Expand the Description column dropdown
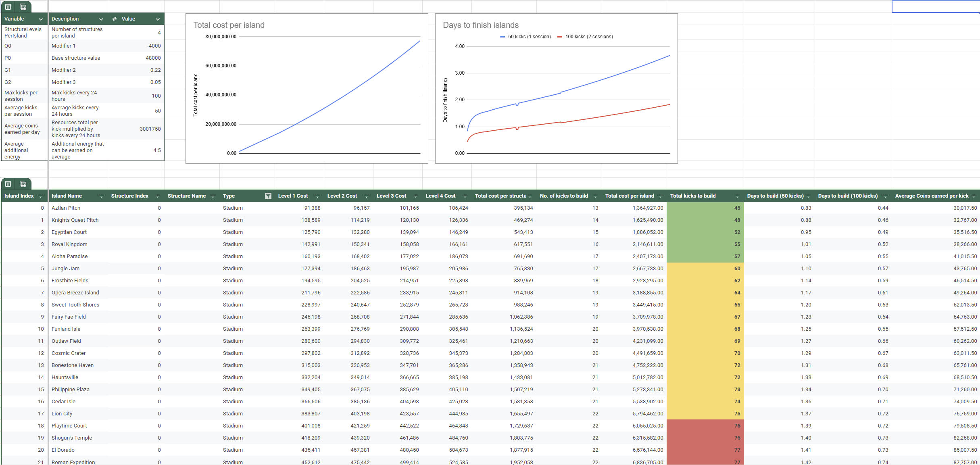 [x=101, y=19]
